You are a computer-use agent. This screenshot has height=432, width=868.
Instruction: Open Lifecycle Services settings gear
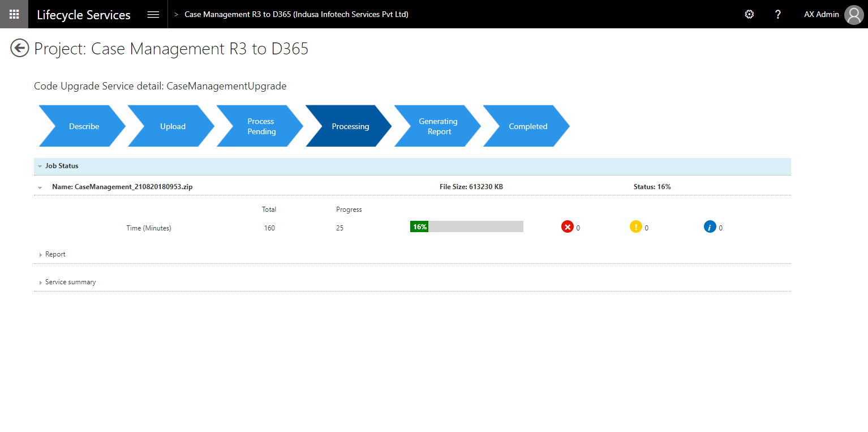pyautogui.click(x=749, y=14)
